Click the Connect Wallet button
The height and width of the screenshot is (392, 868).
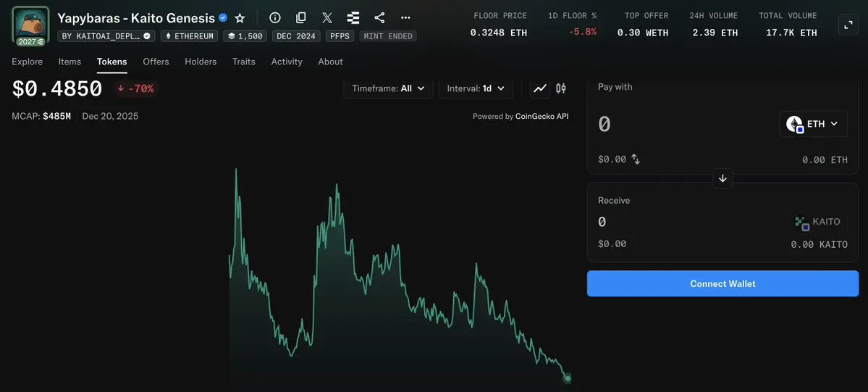(722, 283)
